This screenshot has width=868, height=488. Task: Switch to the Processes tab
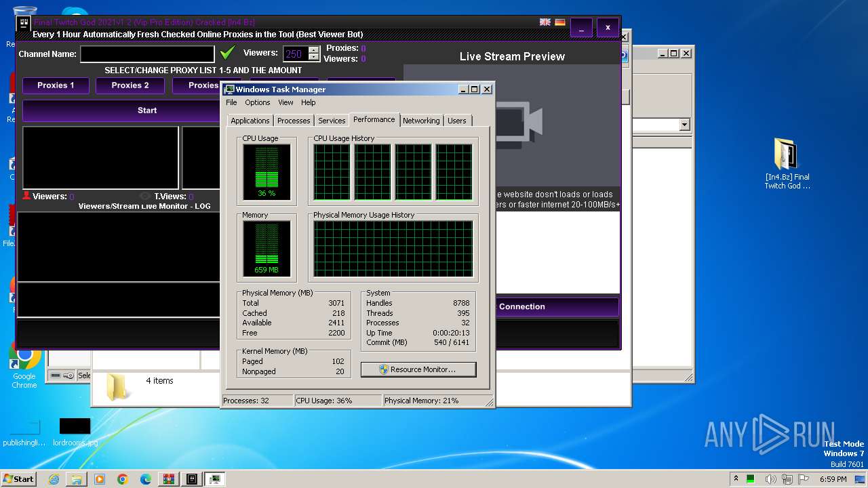[x=294, y=121]
